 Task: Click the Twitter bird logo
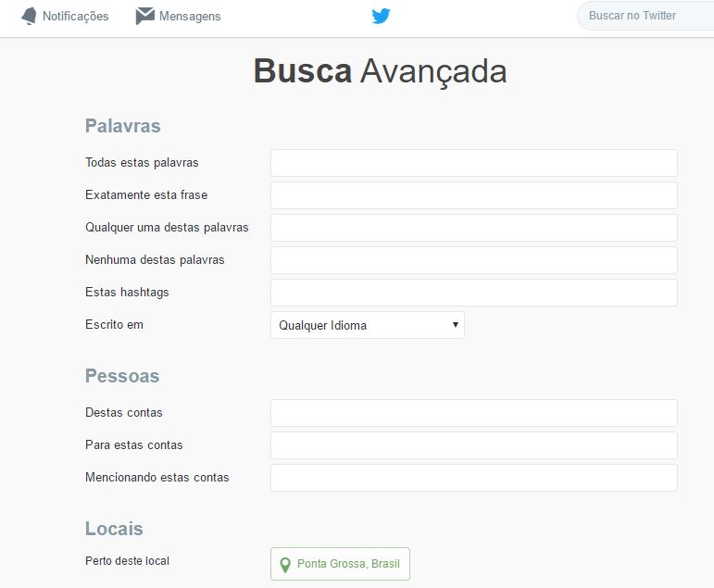(381, 16)
